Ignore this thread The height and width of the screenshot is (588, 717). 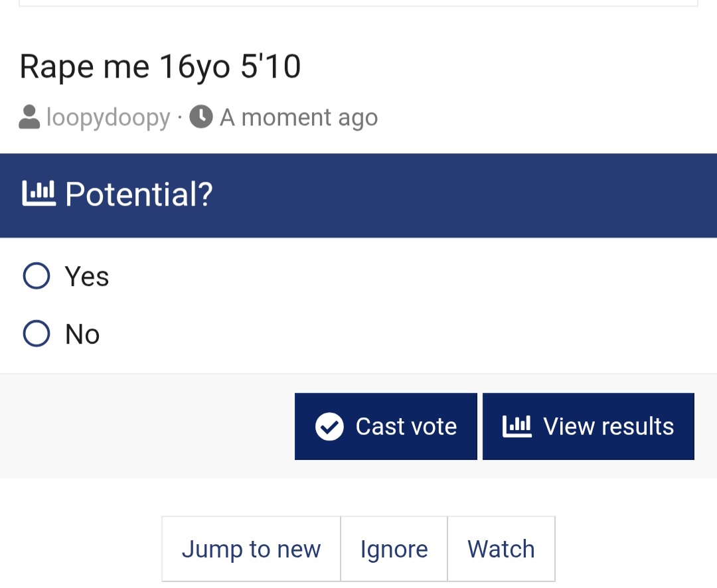(394, 550)
